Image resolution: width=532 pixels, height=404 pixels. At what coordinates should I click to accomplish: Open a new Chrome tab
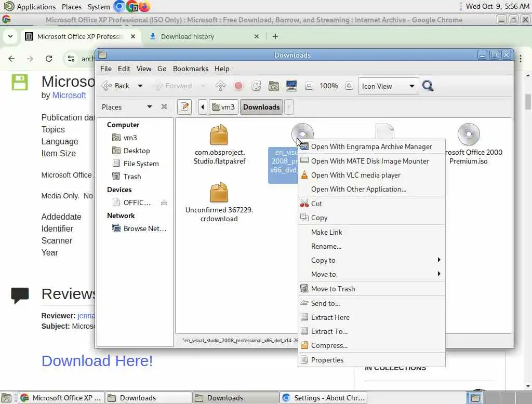(275, 36)
